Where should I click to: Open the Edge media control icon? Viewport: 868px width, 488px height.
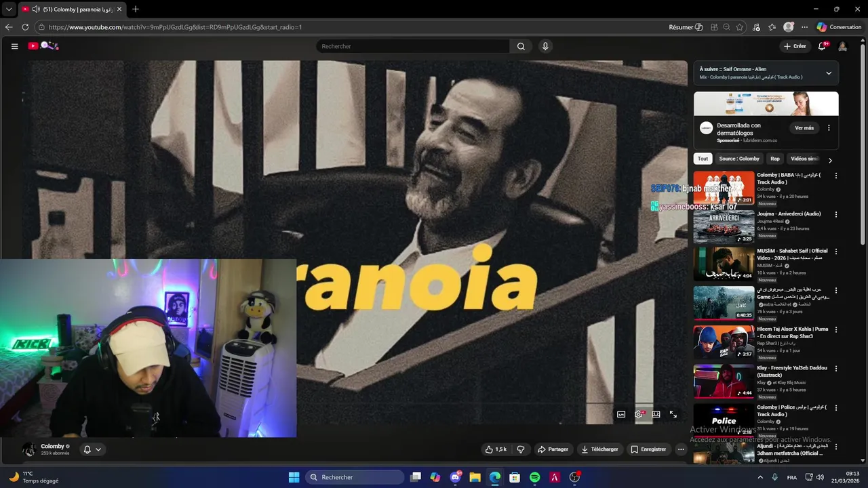[x=756, y=27]
